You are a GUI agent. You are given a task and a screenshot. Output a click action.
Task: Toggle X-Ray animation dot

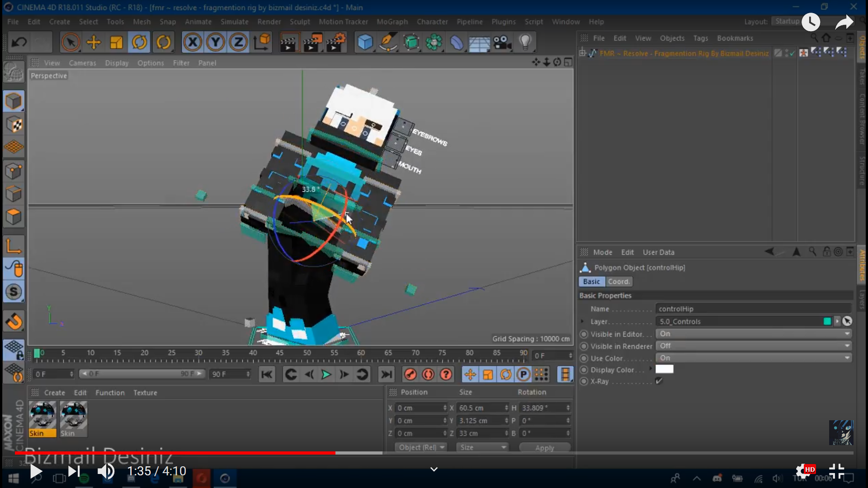(x=584, y=381)
